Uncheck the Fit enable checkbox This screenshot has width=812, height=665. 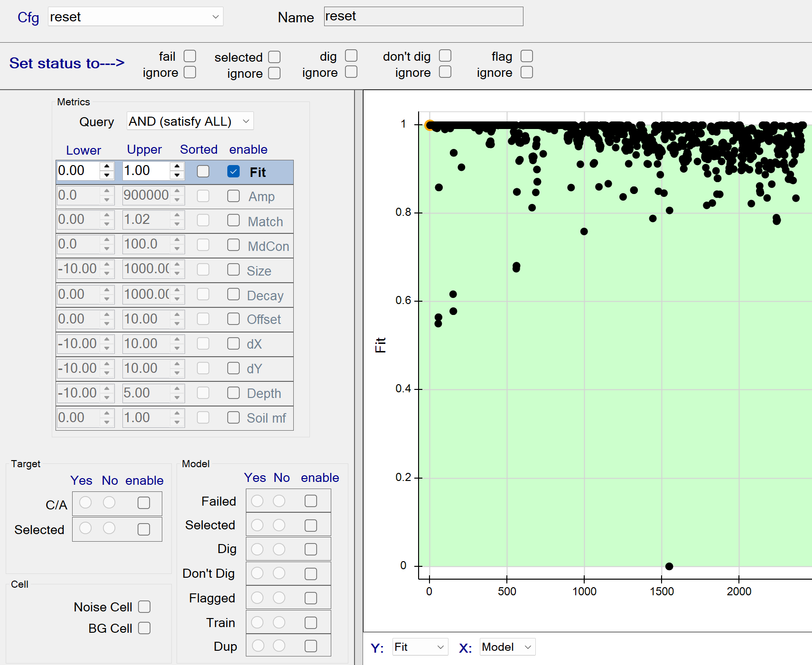pyautogui.click(x=233, y=171)
